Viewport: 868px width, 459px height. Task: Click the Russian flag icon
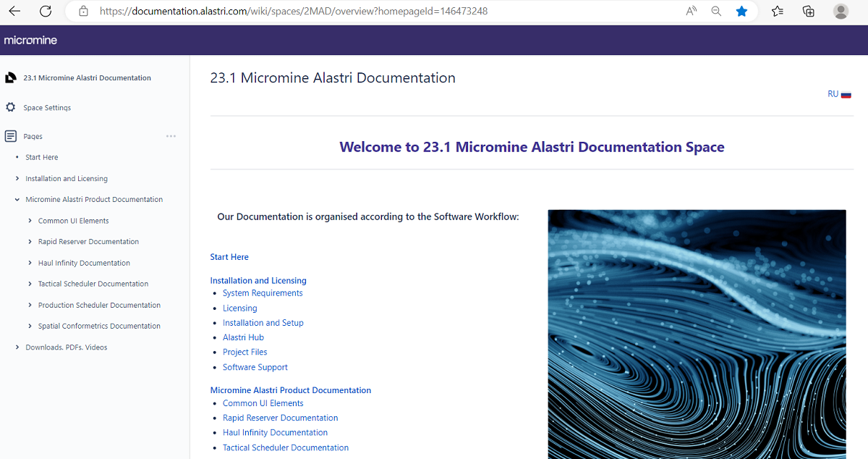(846, 95)
